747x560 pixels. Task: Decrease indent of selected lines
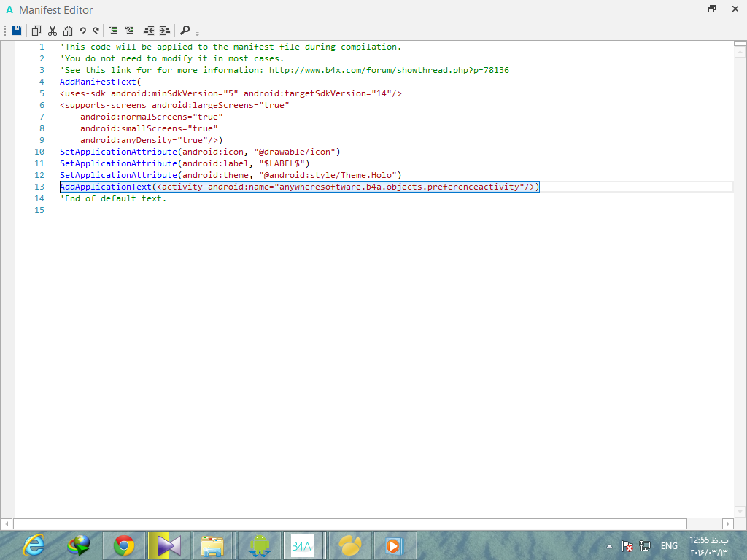pos(149,31)
